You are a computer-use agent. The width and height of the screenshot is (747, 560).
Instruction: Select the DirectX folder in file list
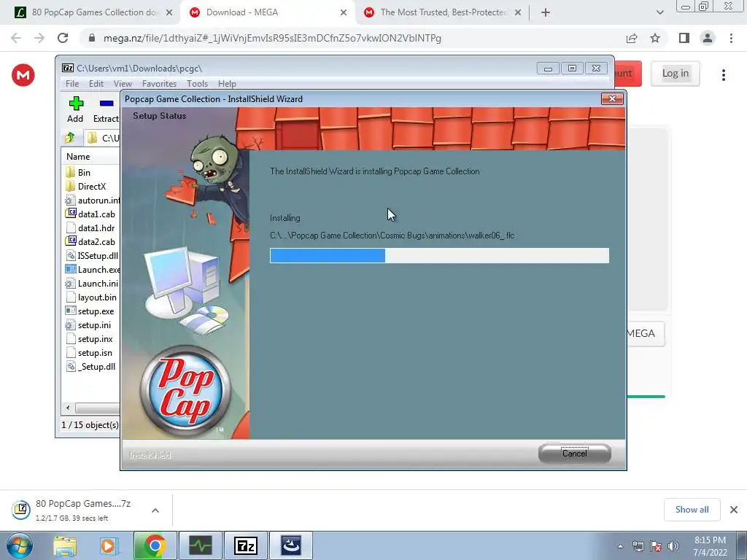91,186
